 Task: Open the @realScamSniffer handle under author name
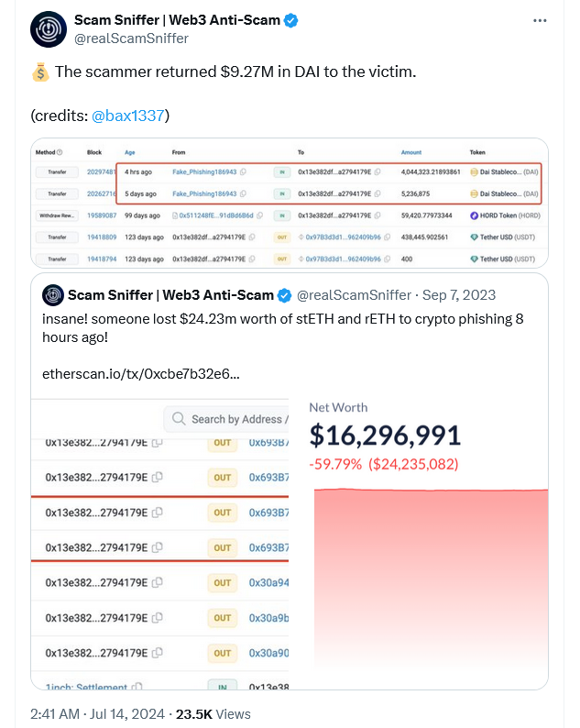click(x=131, y=39)
